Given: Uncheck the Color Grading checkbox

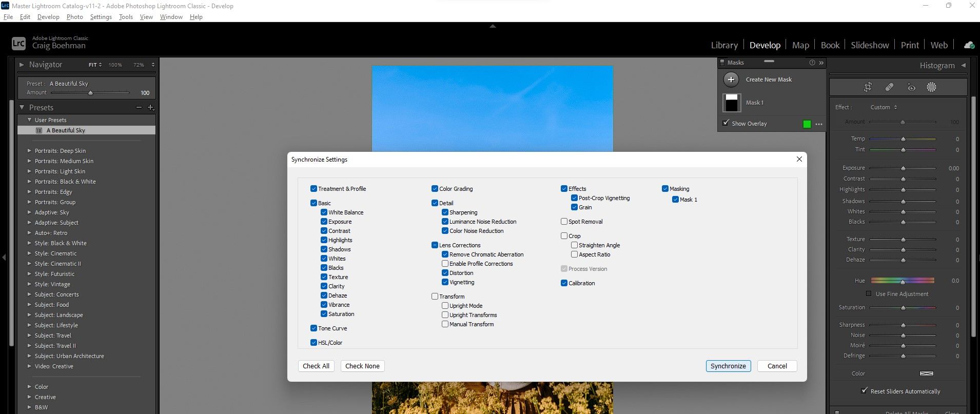Looking at the screenshot, I should pyautogui.click(x=435, y=189).
